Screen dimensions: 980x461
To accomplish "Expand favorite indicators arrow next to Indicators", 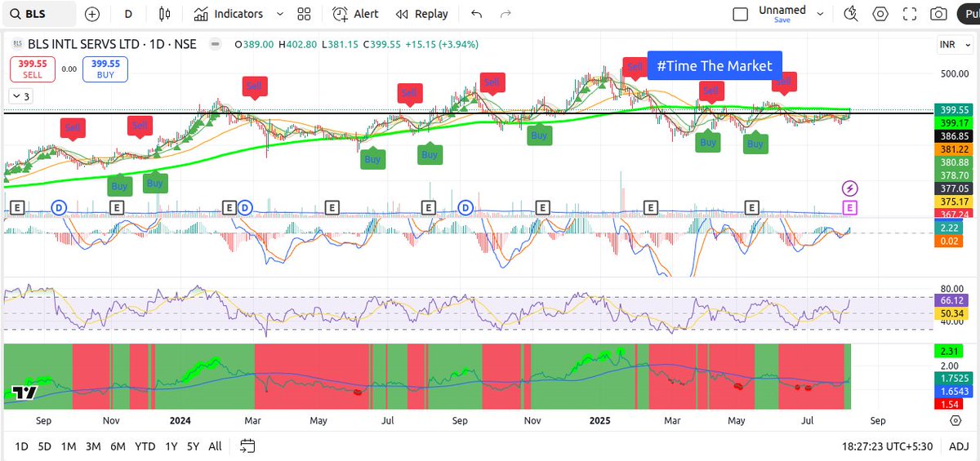I will click(281, 14).
